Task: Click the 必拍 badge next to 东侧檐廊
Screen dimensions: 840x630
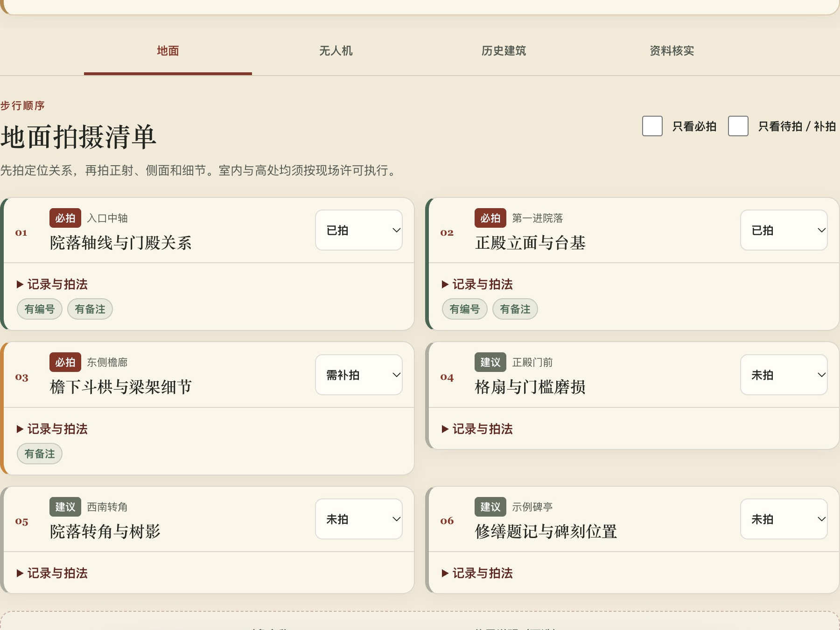Action: click(x=65, y=362)
